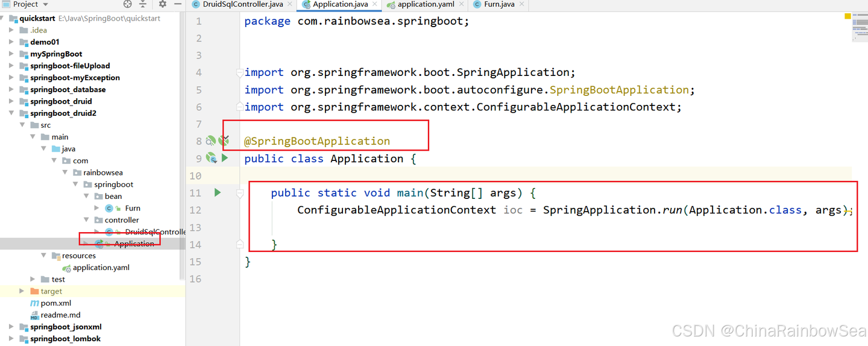868x346 pixels.
Task: Click the Spring bean search gutter icon on line 8
Action: coord(210,141)
